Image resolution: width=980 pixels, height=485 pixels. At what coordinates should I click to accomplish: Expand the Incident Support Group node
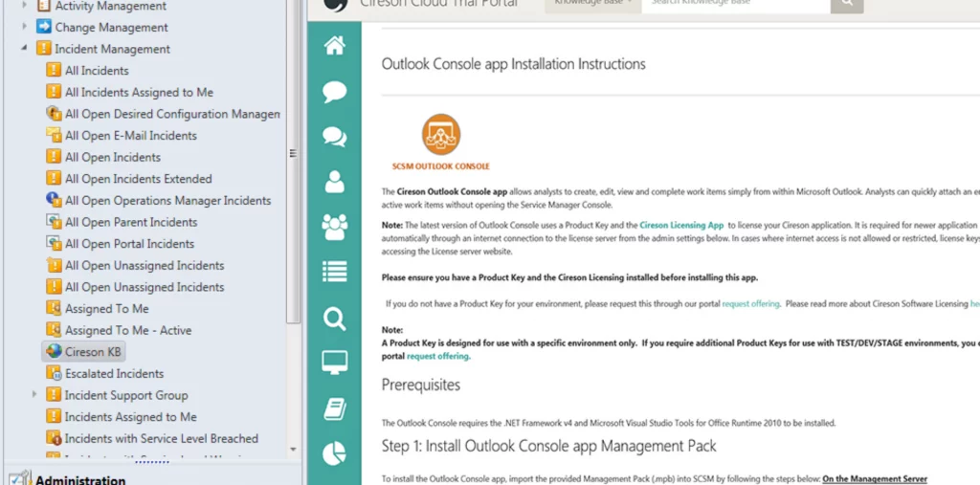[x=34, y=394]
